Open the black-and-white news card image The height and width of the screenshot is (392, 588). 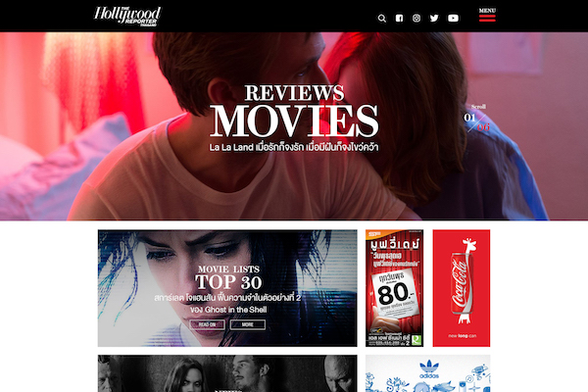point(227,373)
